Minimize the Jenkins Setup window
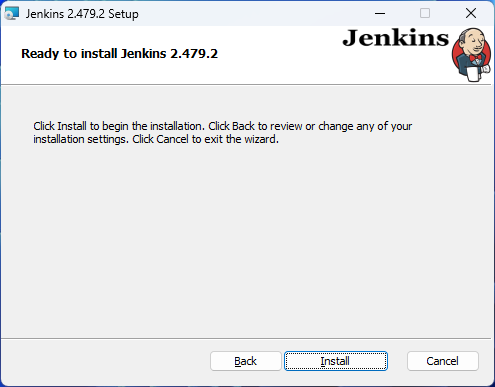This screenshot has height=387, width=495. pyautogui.click(x=380, y=13)
